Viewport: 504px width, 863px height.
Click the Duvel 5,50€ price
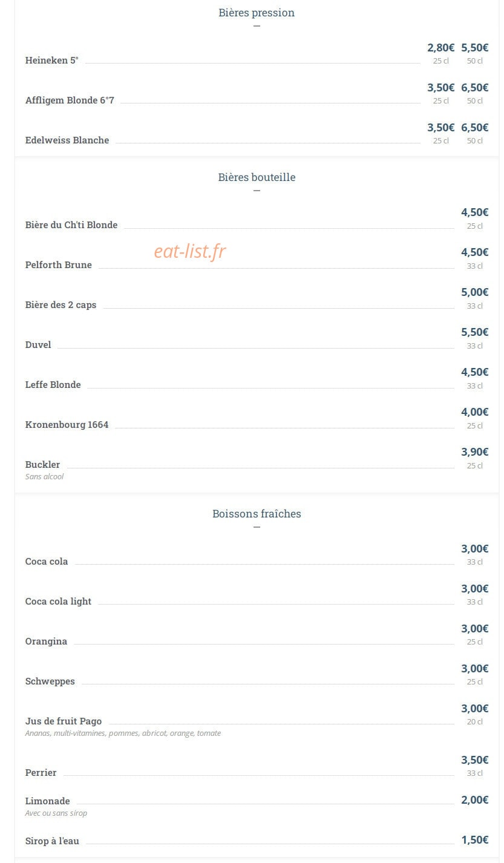(475, 332)
